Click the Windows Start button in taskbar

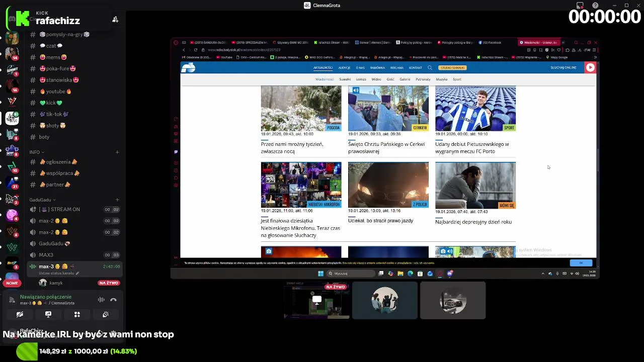click(x=320, y=274)
